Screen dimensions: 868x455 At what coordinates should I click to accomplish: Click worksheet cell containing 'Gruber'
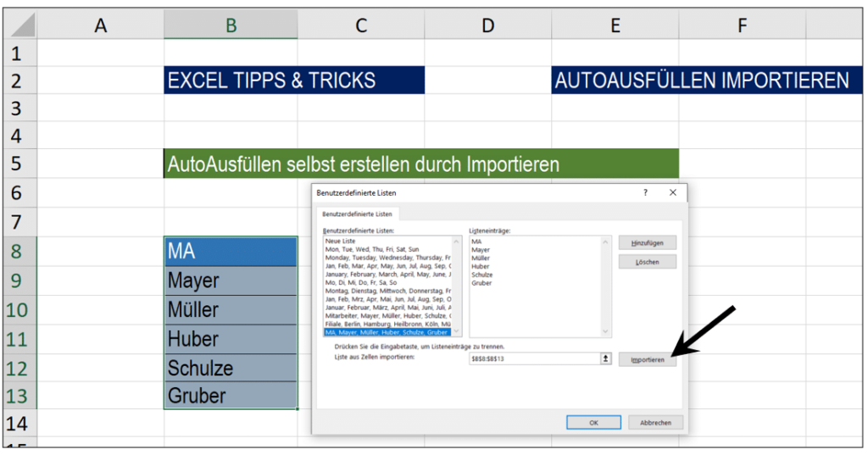(x=231, y=396)
